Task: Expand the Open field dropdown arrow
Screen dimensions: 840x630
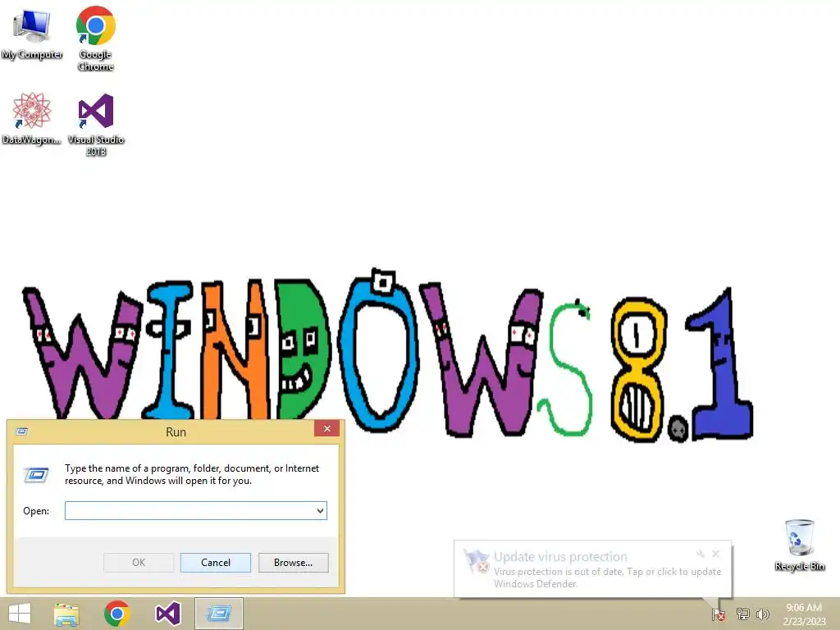Action: pos(321,510)
